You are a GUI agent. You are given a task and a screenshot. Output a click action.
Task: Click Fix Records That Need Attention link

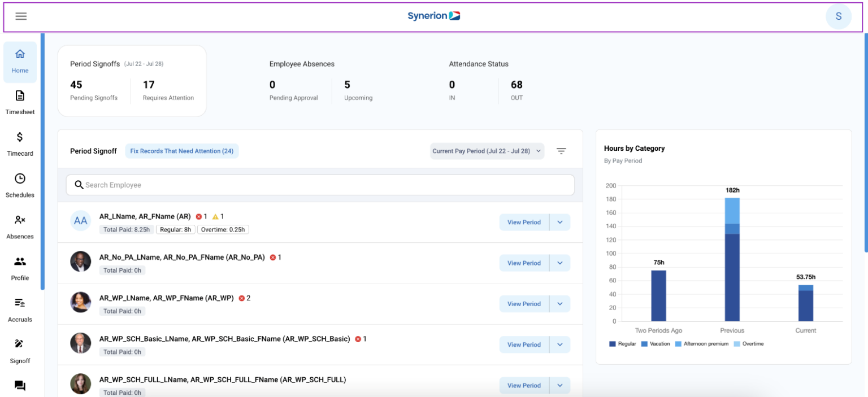tap(182, 151)
